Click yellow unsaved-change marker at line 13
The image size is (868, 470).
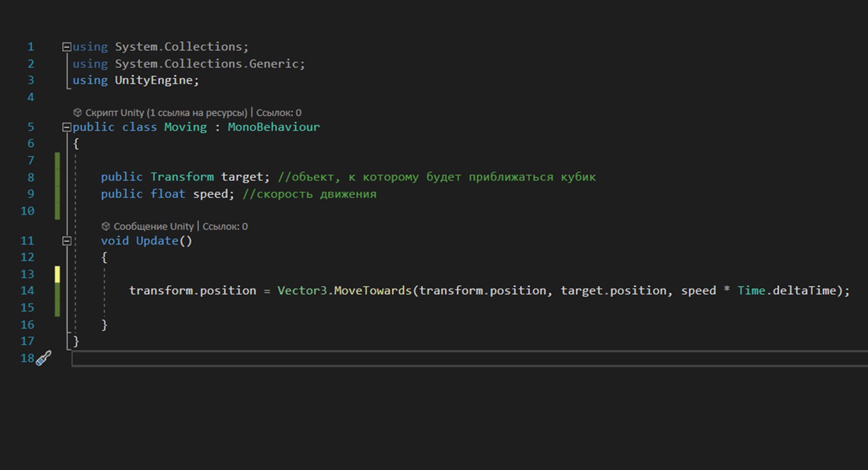pos(57,274)
